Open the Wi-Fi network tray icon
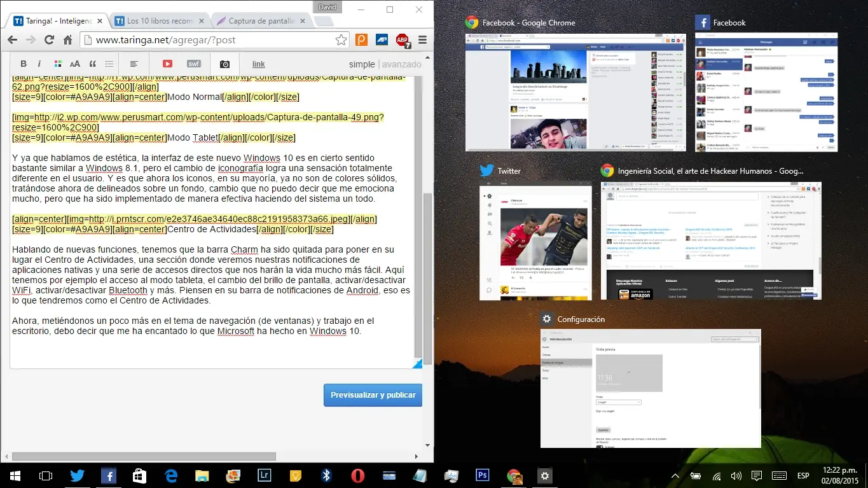 (x=717, y=475)
